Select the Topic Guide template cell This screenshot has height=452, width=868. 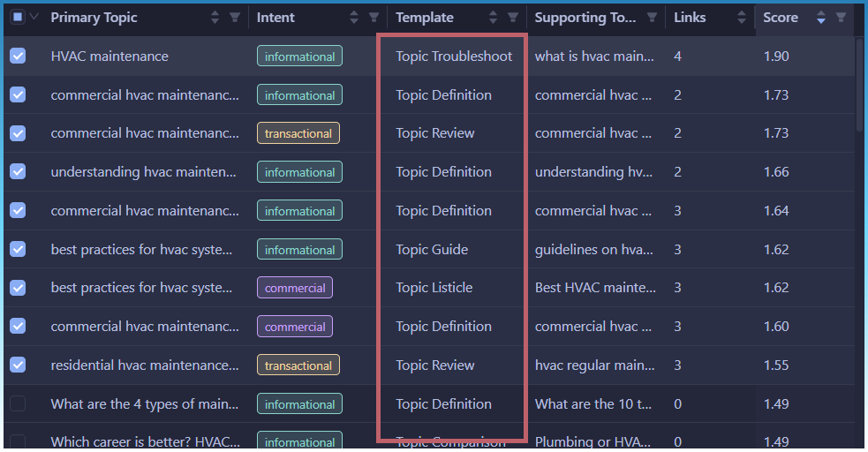432,250
